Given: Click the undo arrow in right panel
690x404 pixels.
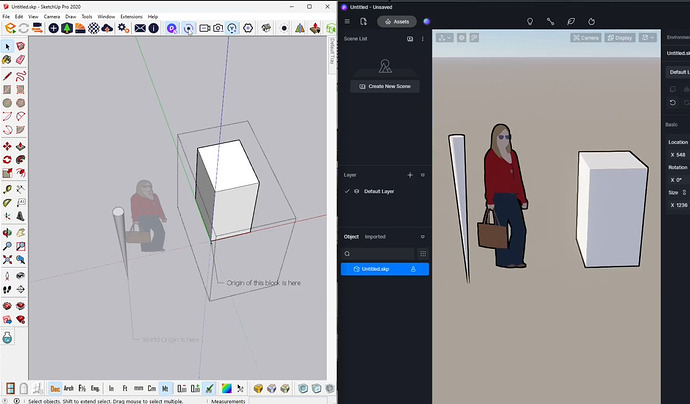Looking at the screenshot, I should 672,103.
